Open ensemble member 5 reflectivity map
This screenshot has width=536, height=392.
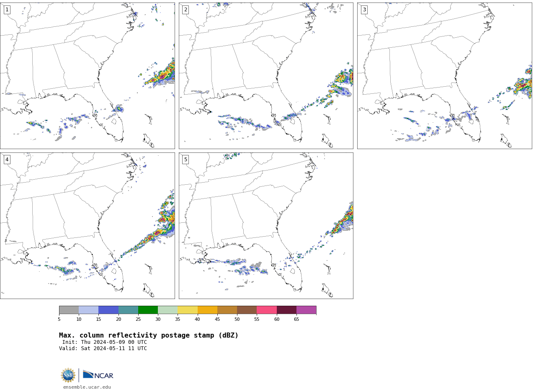(266, 226)
